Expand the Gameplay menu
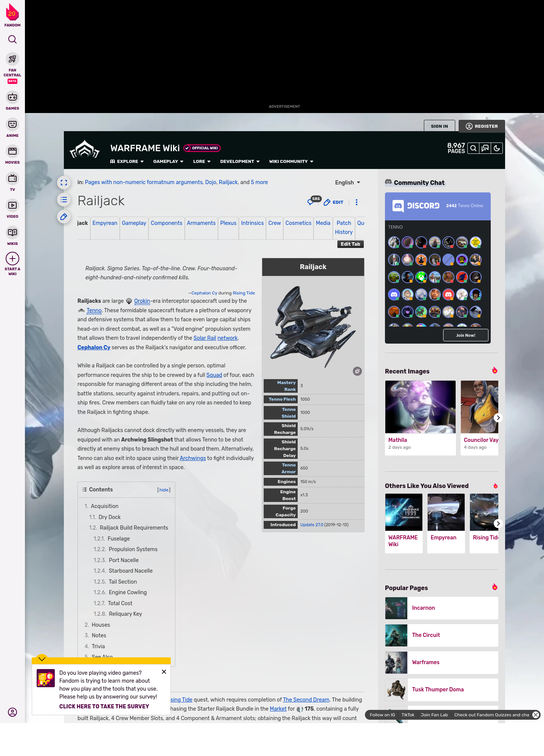The height and width of the screenshot is (756, 544). click(x=168, y=161)
